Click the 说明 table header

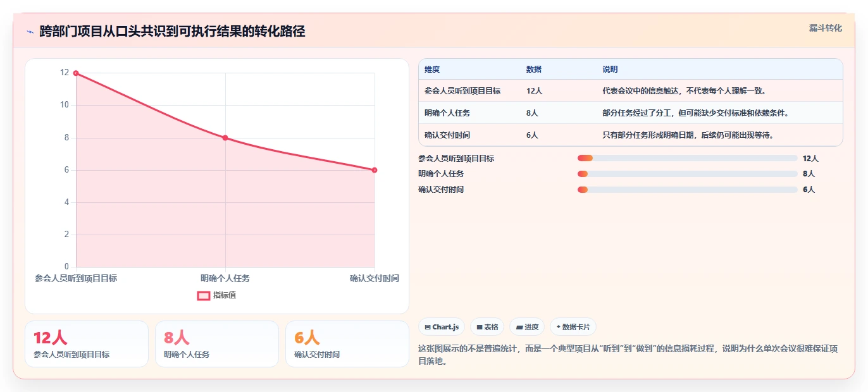click(610, 70)
